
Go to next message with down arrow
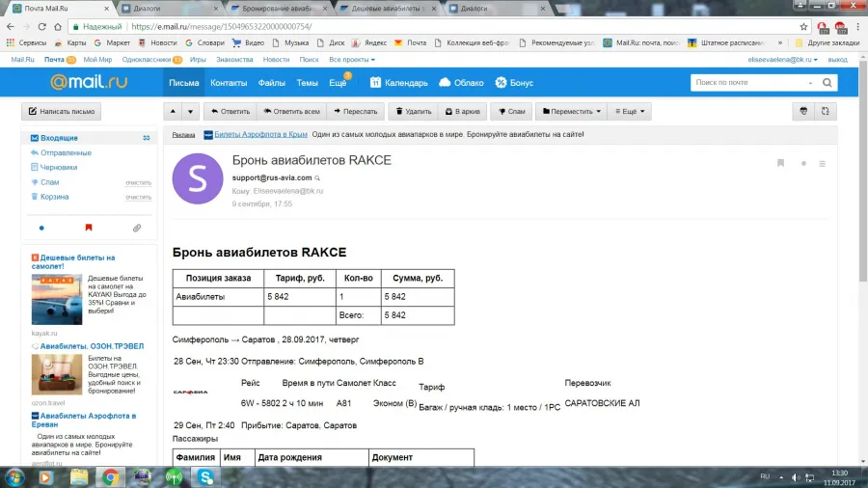[190, 111]
